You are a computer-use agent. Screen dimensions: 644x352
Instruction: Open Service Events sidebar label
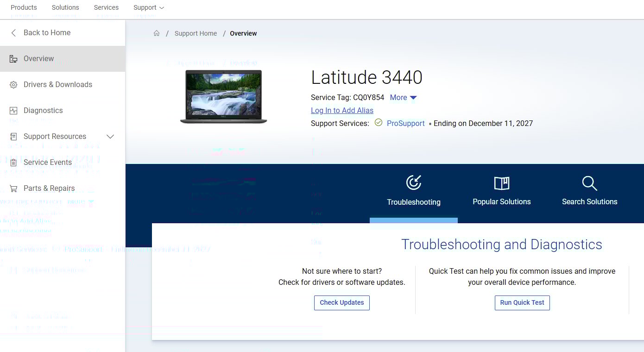(48, 162)
